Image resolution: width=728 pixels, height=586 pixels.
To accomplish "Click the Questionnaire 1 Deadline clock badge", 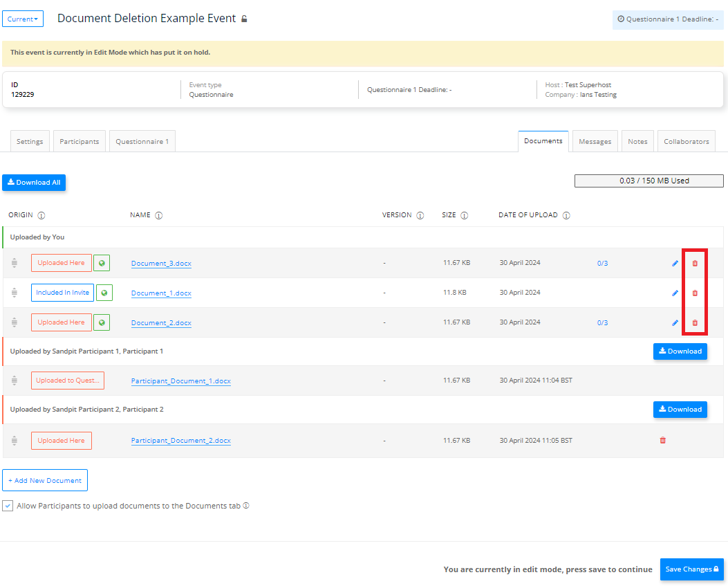I will [668, 19].
